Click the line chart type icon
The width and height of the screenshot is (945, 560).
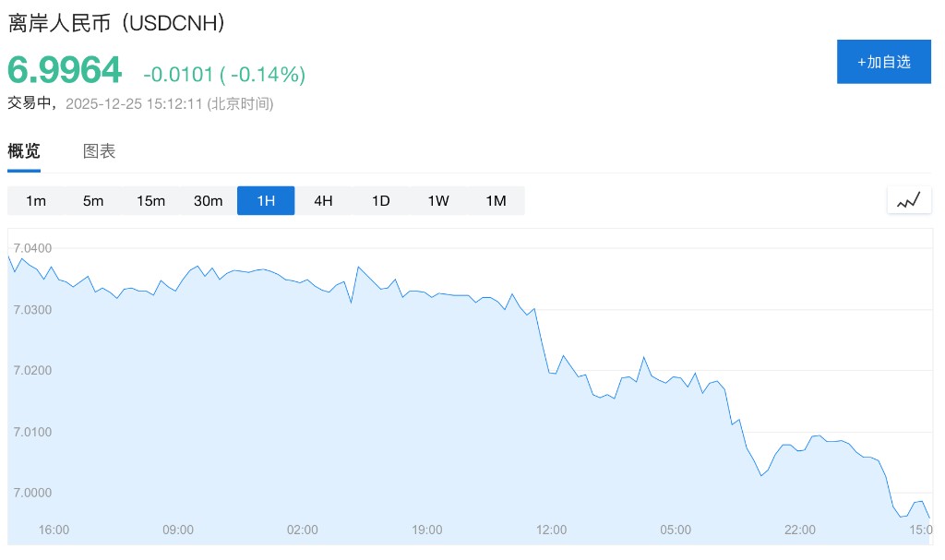[x=908, y=200]
